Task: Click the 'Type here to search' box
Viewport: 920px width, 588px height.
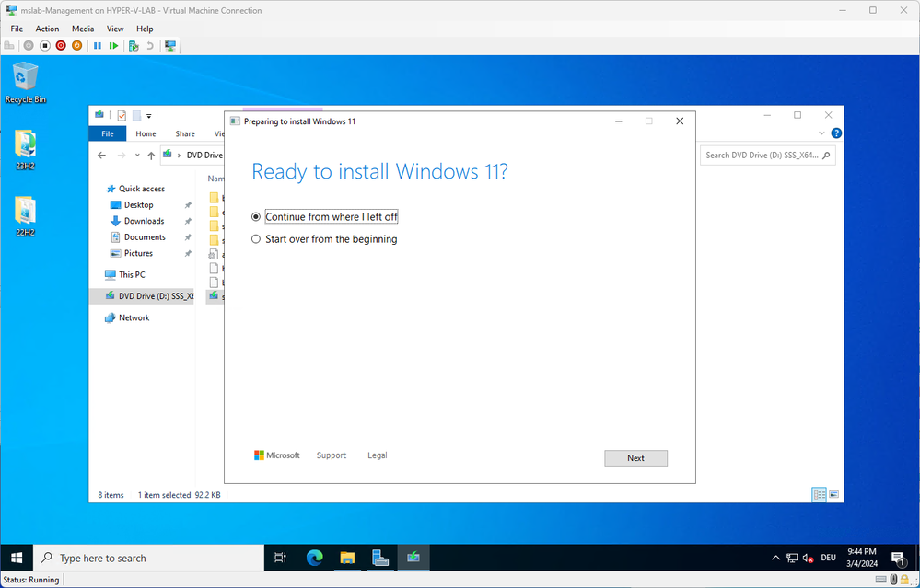Action: tap(148, 559)
